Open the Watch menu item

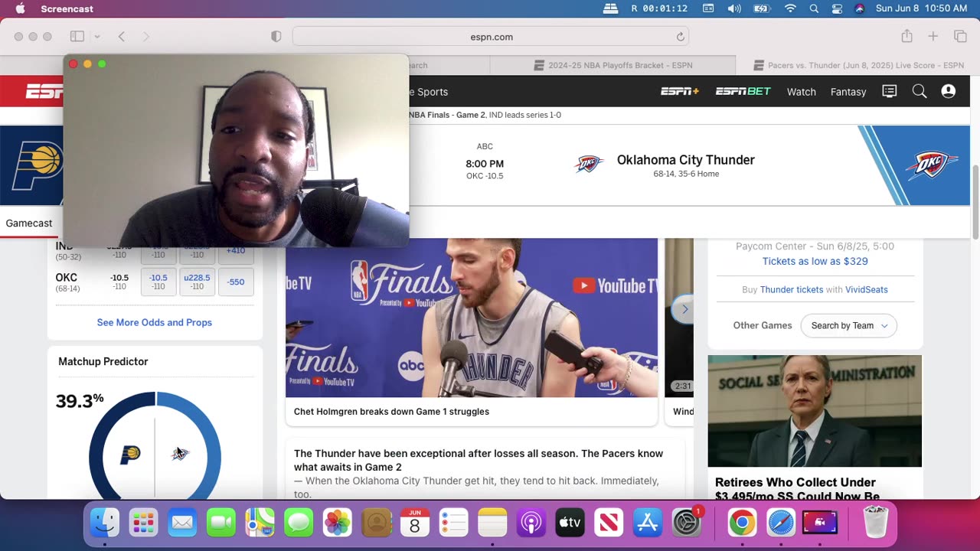point(802,92)
